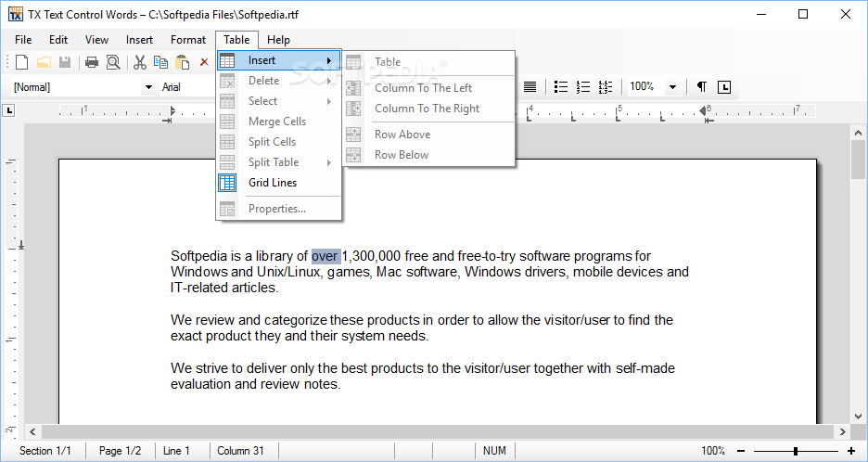The width and height of the screenshot is (868, 462).
Task: Click Properties... in Table menu
Action: pos(278,209)
